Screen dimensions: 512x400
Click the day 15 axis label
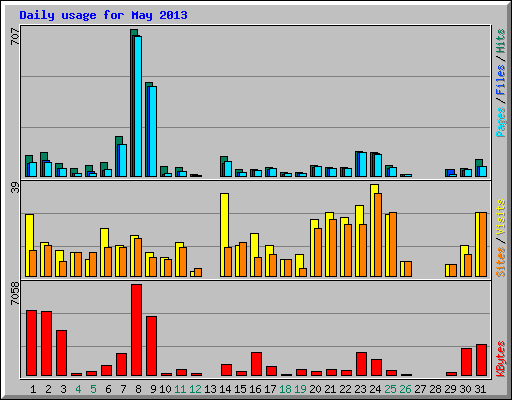(x=240, y=389)
